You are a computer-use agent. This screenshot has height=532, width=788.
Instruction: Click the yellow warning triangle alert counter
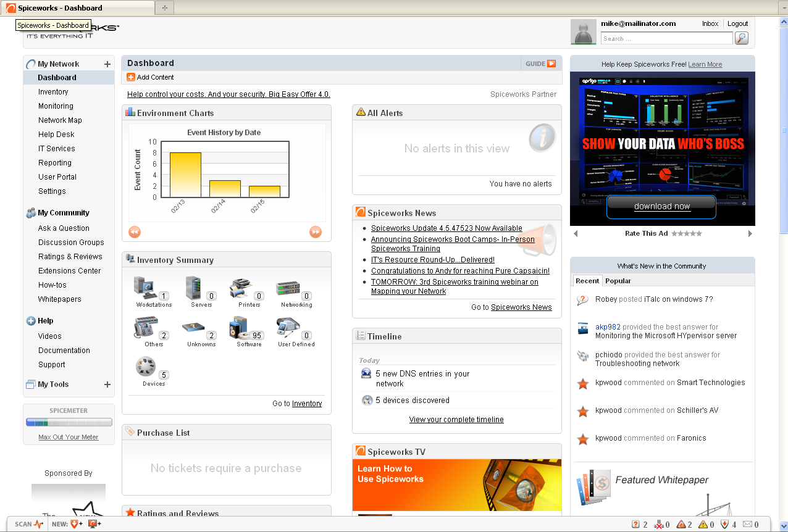703,525
